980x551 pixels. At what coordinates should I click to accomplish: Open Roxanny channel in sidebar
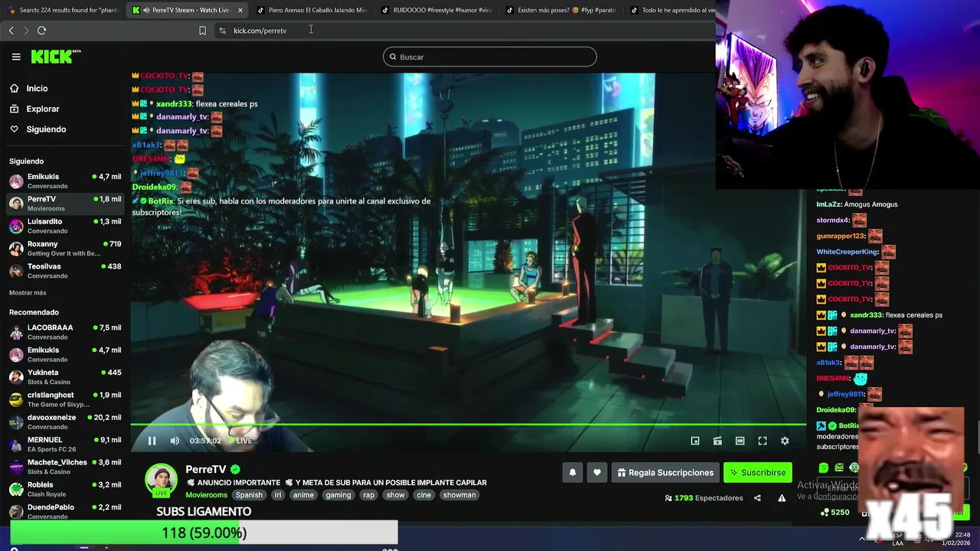click(x=65, y=249)
